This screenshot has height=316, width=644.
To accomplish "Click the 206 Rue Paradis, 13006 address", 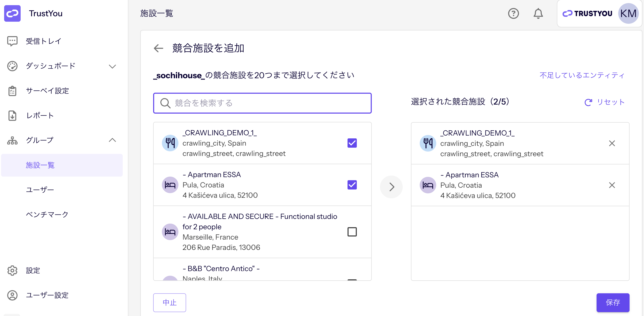I will [221, 247].
